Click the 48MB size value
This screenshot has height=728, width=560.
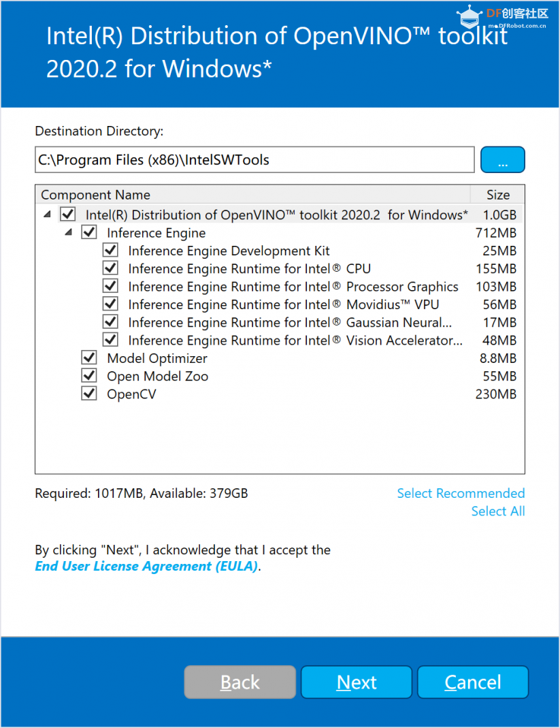(x=499, y=341)
